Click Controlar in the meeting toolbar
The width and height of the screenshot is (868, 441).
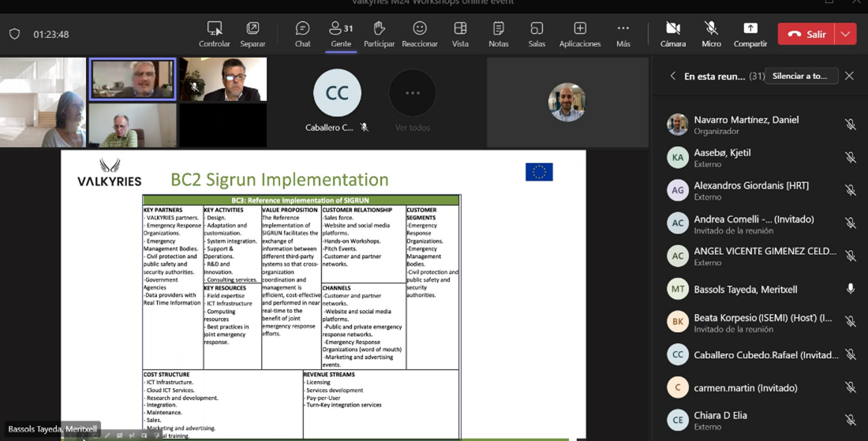pos(214,34)
